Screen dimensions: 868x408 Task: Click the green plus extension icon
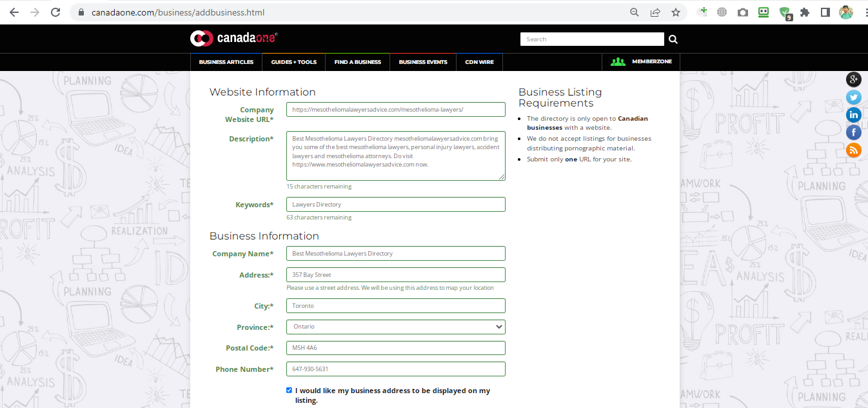(x=702, y=12)
